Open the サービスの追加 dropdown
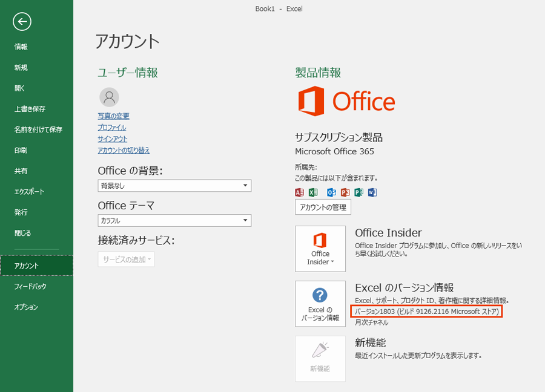Image resolution: width=545 pixels, height=392 pixels. 126,260
